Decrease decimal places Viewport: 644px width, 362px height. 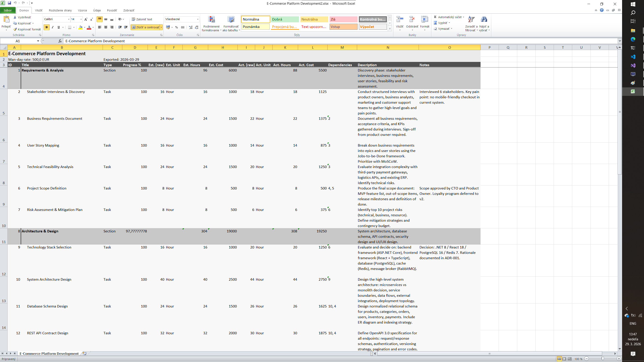(197, 27)
